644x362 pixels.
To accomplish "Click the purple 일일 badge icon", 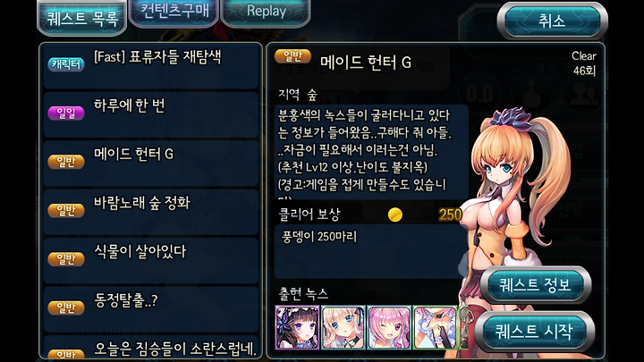I will [x=66, y=113].
